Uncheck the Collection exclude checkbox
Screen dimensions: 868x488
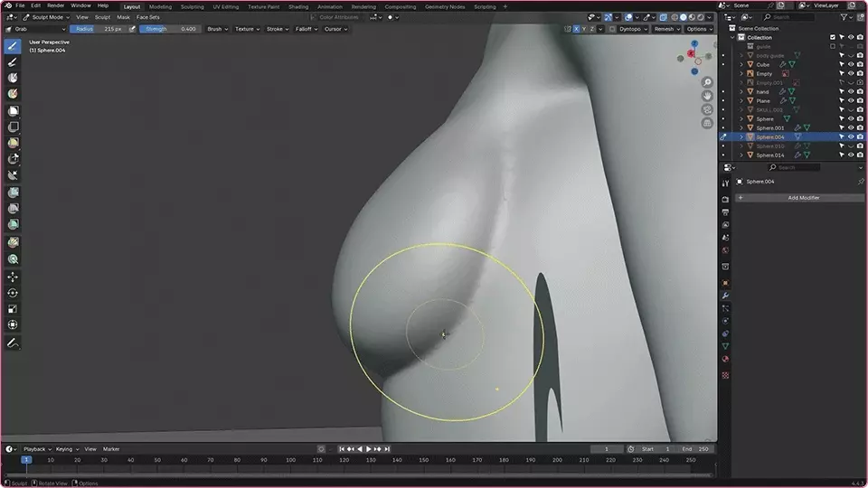[833, 37]
